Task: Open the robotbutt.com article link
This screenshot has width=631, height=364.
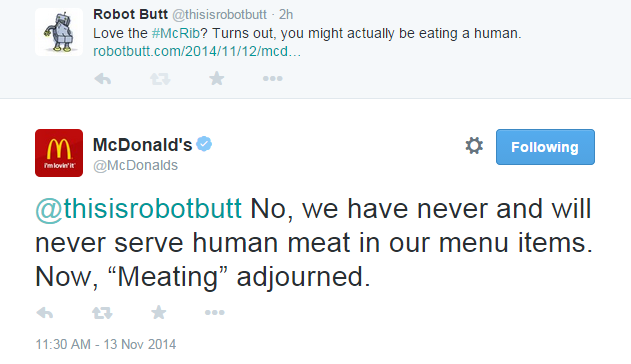Action: (197, 51)
